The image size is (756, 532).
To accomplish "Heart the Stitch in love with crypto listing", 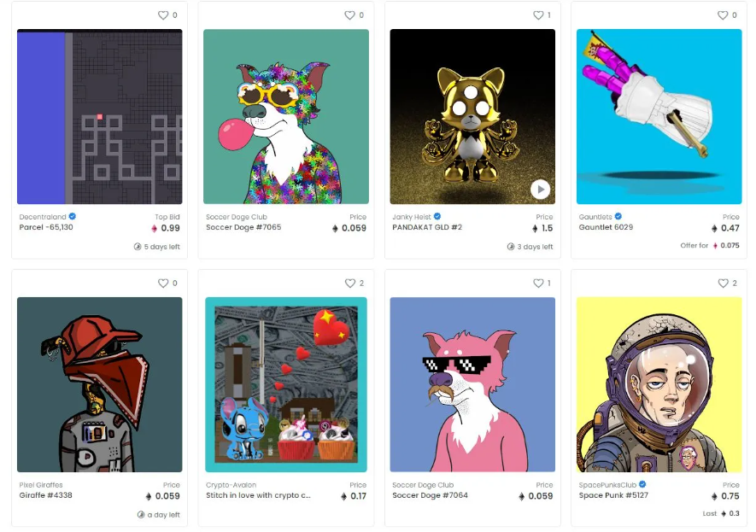I will pyautogui.click(x=349, y=284).
